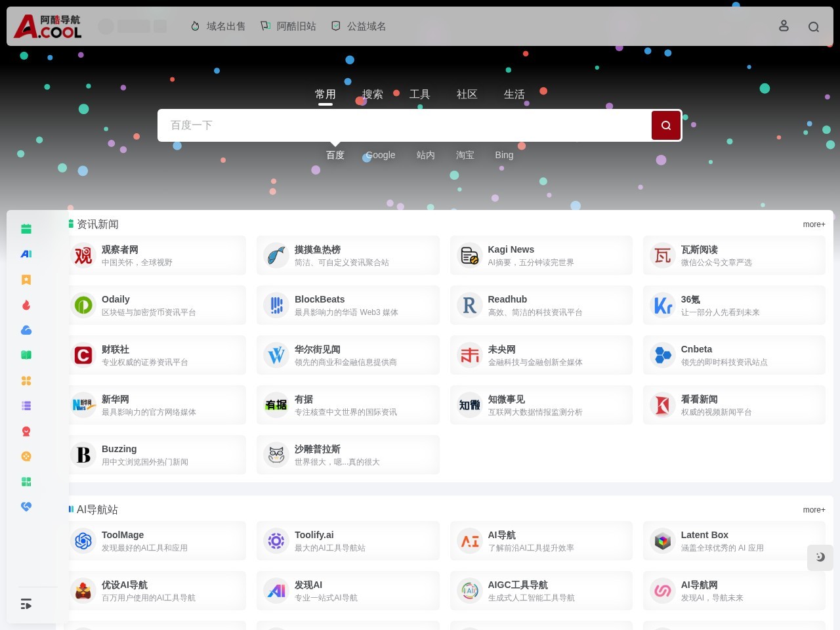Click the blue cloud sidebar icon

[26, 330]
